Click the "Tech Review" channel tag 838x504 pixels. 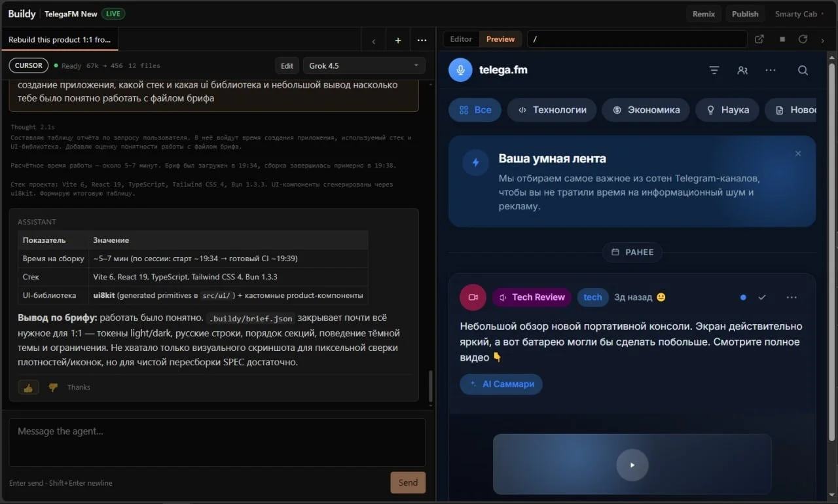[x=532, y=297]
